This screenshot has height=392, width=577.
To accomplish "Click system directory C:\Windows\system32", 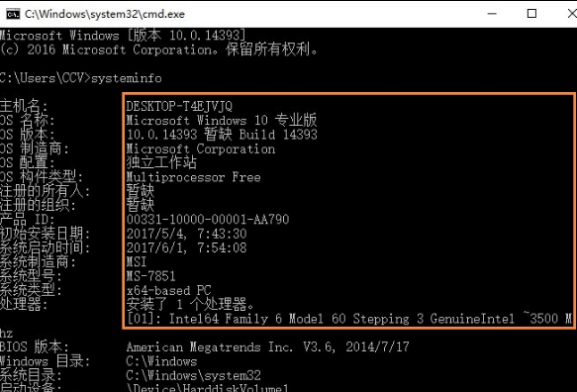I will point(194,375).
